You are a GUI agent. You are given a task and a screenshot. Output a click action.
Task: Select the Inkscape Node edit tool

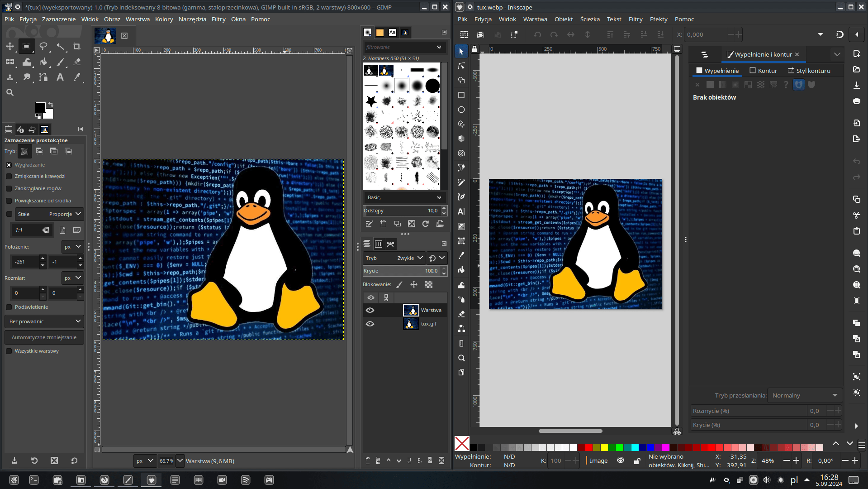click(461, 66)
